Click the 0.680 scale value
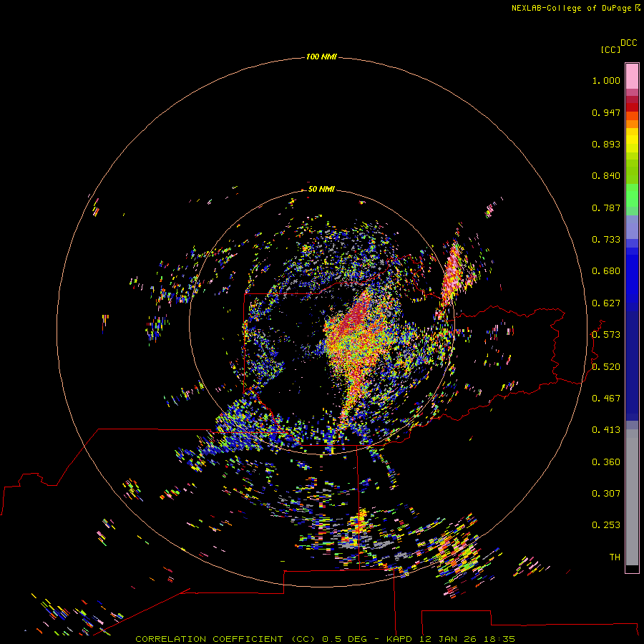Image resolution: width=644 pixels, height=644 pixels. 606,271
